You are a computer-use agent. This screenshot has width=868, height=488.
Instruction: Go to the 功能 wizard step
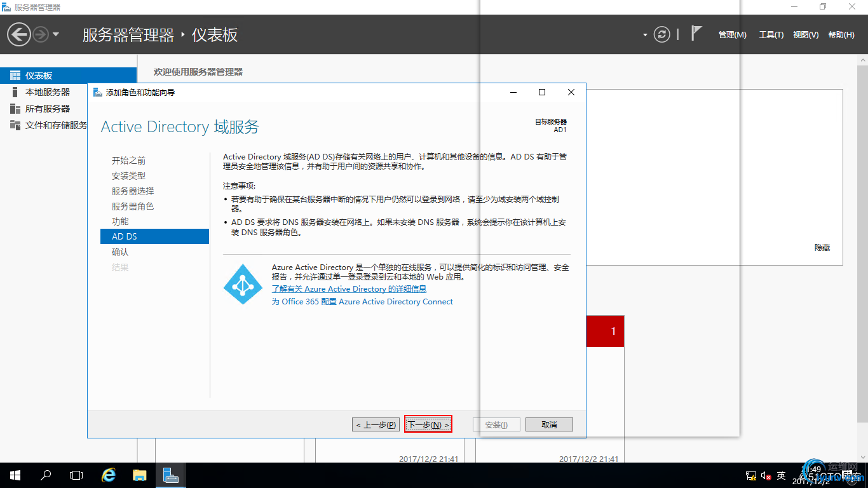120,222
